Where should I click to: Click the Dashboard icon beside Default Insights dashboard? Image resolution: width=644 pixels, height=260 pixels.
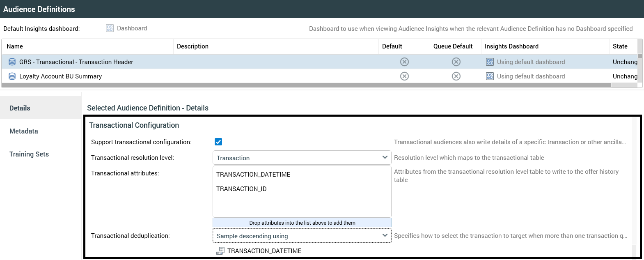point(110,28)
